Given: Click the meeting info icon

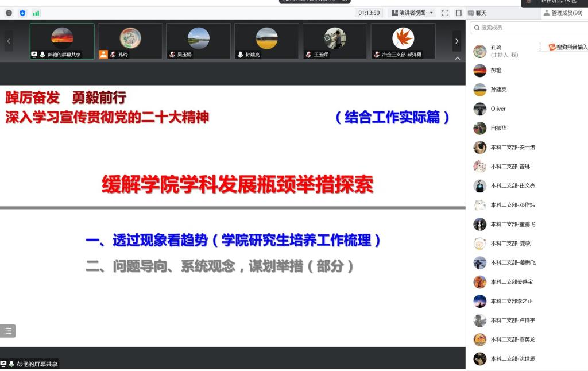Looking at the screenshot, I should point(9,13).
